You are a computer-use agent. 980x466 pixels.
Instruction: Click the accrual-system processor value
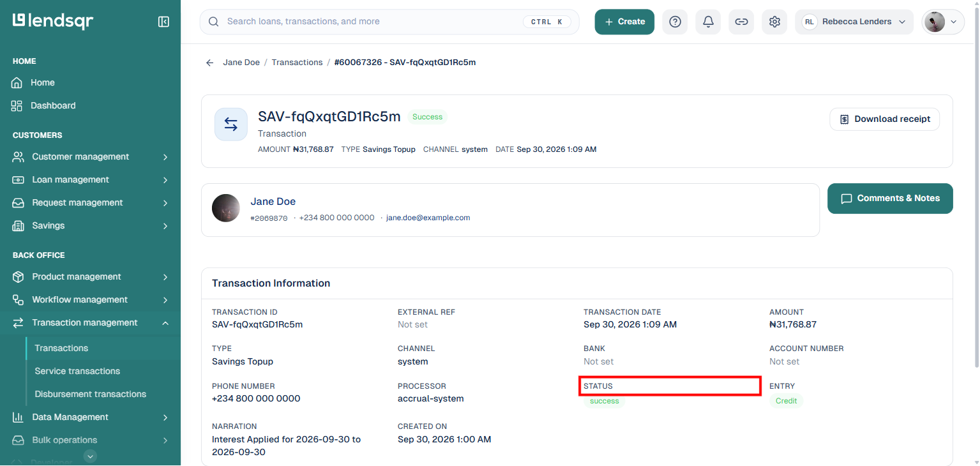click(x=431, y=399)
